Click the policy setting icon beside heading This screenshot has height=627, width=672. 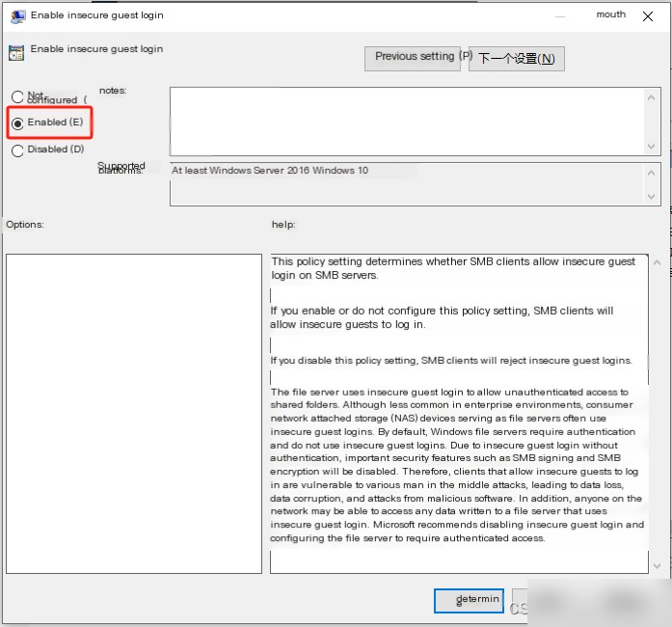coord(16,53)
